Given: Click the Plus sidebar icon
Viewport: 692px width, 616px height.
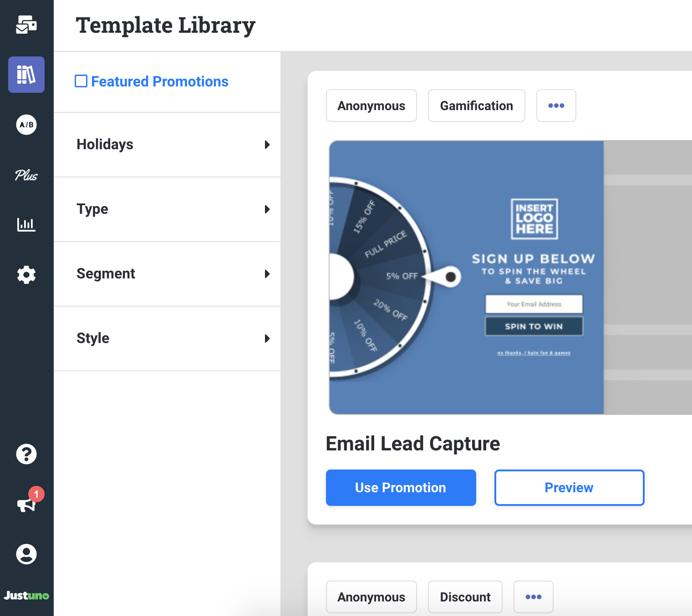Looking at the screenshot, I should (x=26, y=176).
